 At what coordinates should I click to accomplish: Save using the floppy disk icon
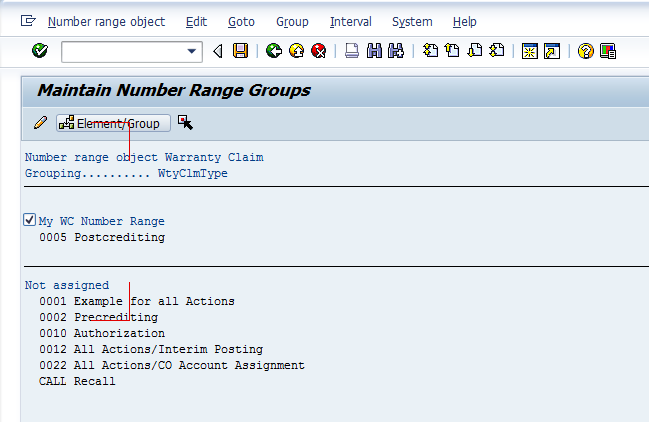240,51
